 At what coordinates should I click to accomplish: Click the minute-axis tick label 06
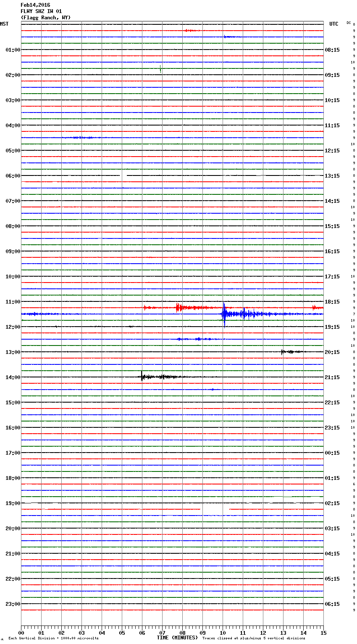coord(142,633)
